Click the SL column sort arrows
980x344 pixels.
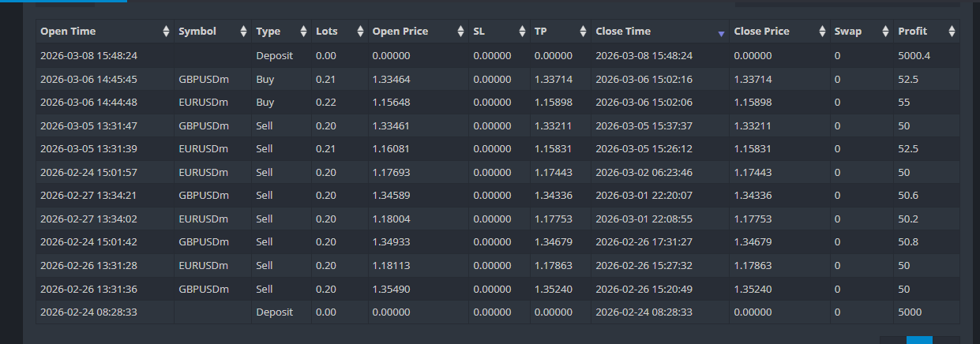coord(522,32)
